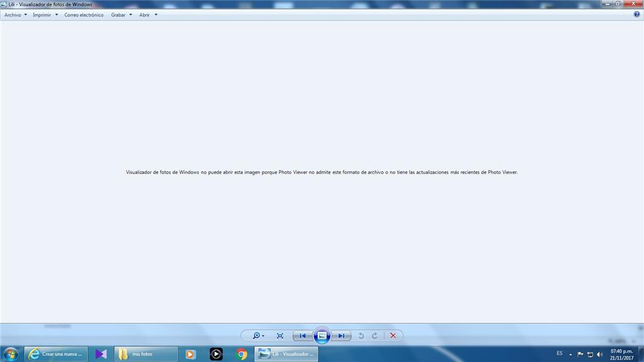This screenshot has height=362, width=644.
Task: Open the Action Center flag icon
Action: (580, 354)
